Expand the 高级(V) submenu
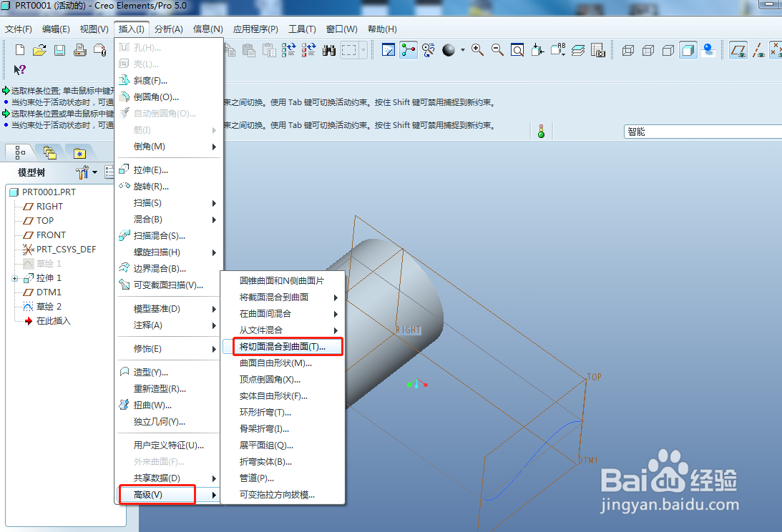Viewport: 782px width, 532px height. coord(169,495)
